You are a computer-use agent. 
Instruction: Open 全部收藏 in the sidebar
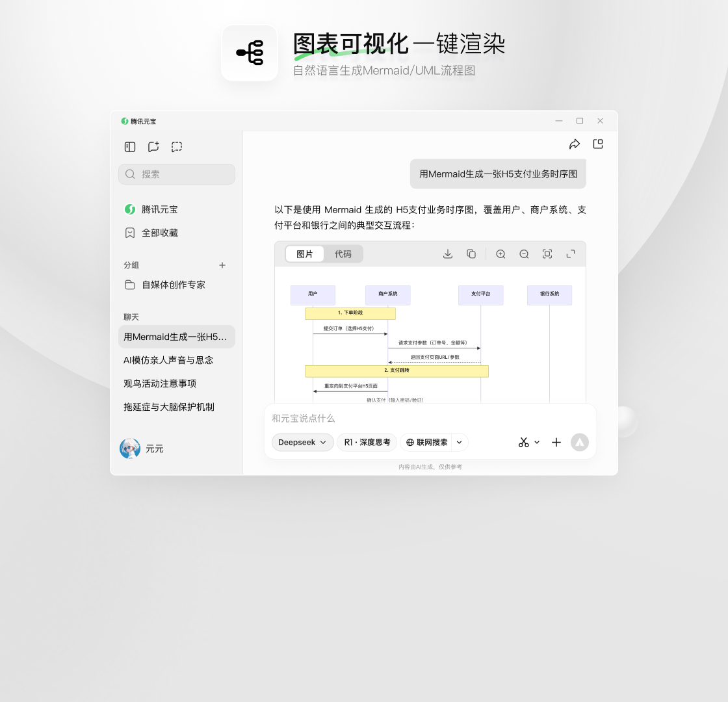tap(160, 233)
